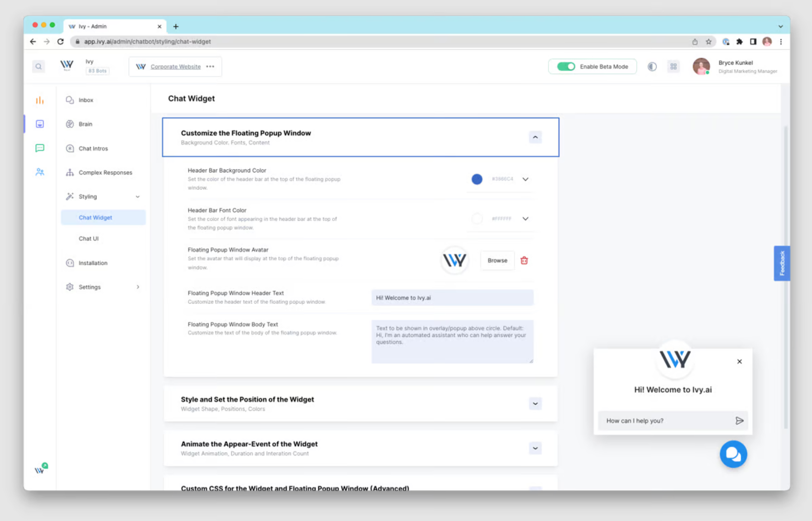812x521 pixels.
Task: Click the browser side panel icon
Action: pos(753,42)
